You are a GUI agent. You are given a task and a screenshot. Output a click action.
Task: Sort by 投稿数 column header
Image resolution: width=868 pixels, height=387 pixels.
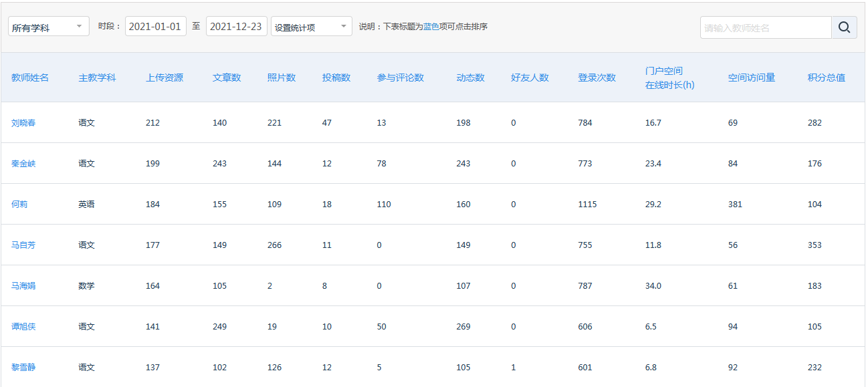[x=335, y=78]
